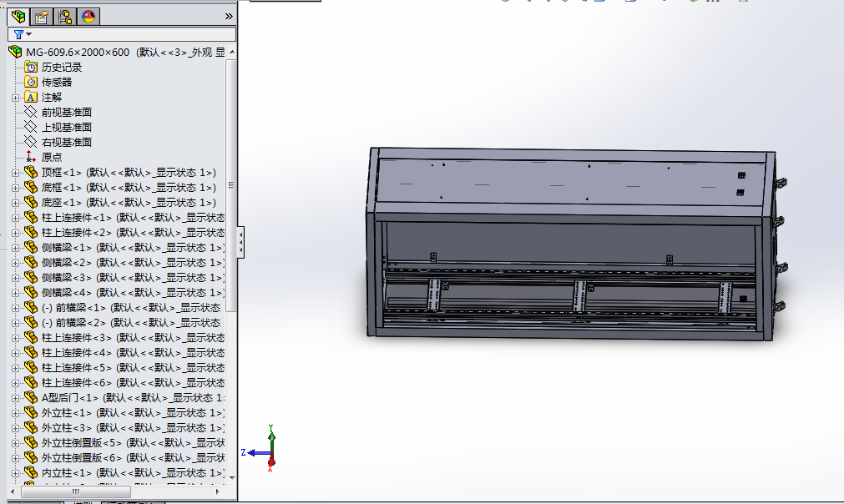
Task: Expand the 外立柱倒置版<6> tree node
Action: [x=15, y=458]
